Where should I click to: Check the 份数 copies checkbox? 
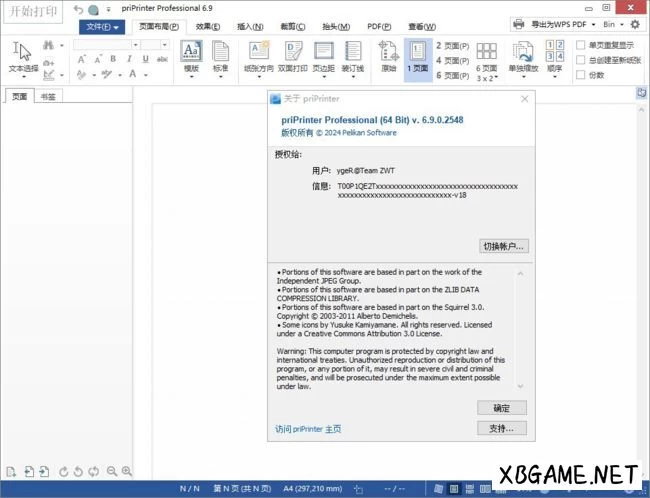(581, 75)
